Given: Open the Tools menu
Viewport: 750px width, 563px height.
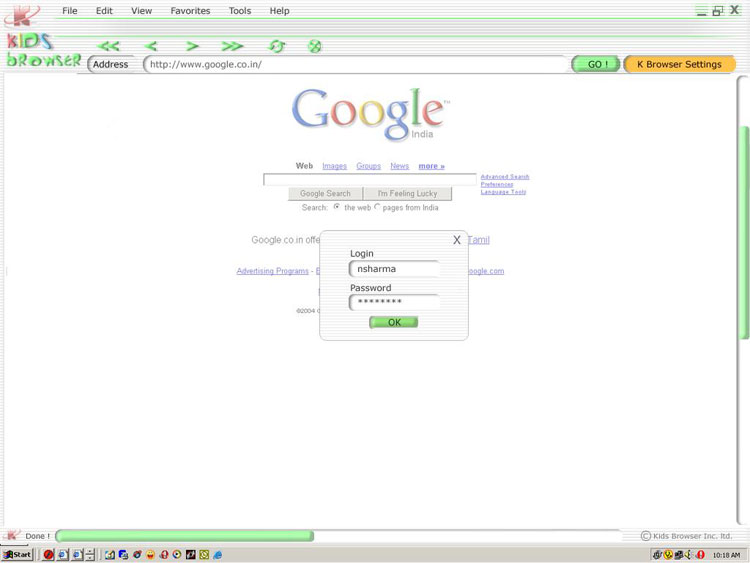Looking at the screenshot, I should [240, 11].
